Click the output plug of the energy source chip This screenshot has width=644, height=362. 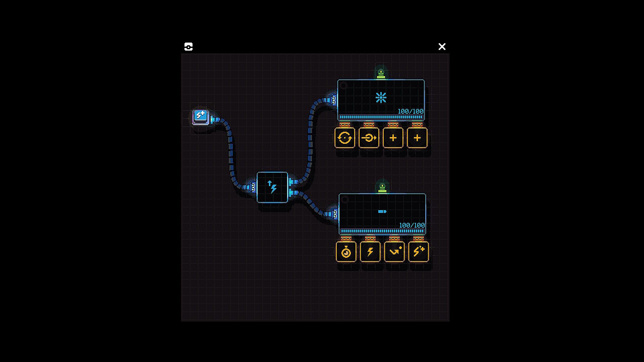(213, 119)
